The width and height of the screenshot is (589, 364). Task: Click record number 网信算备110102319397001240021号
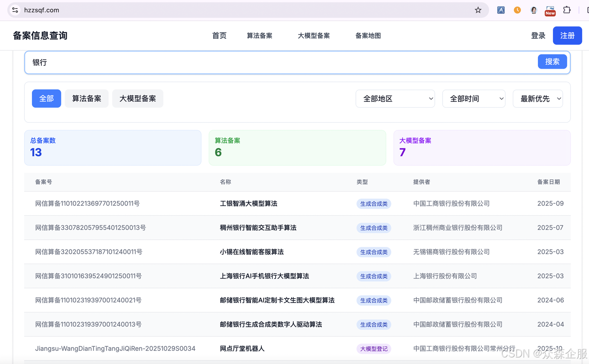click(88, 300)
